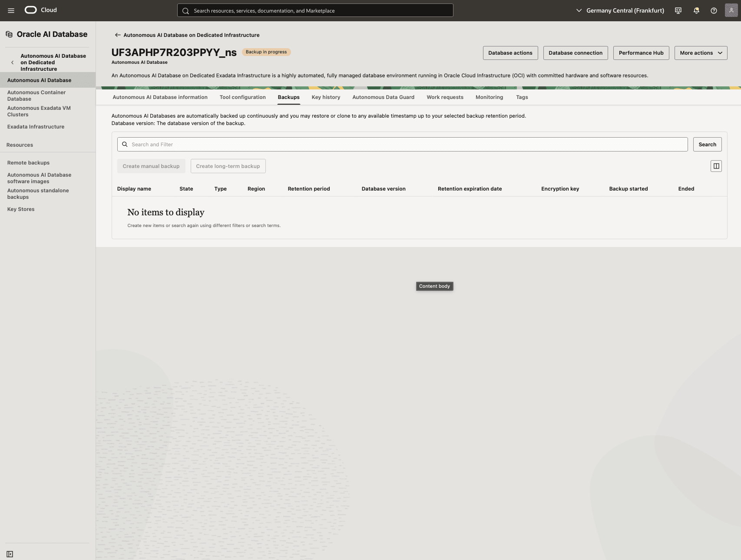Launch Performance Hub
The width and height of the screenshot is (741, 560).
click(641, 53)
